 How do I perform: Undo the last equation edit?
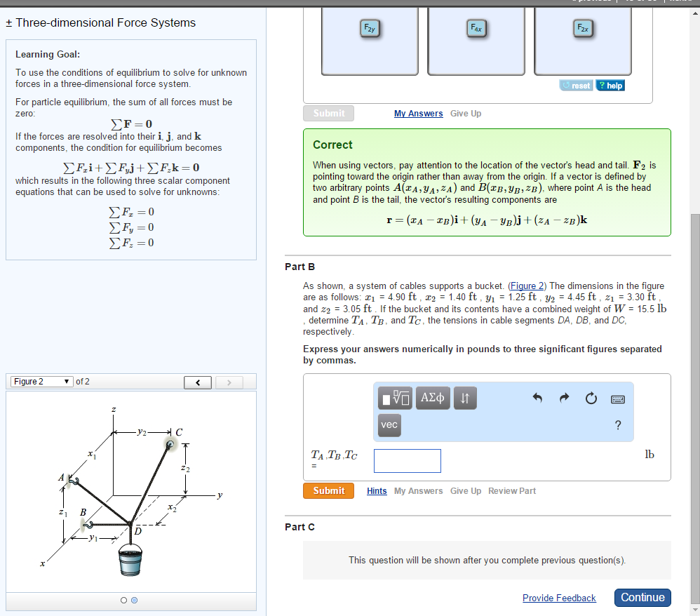point(537,398)
